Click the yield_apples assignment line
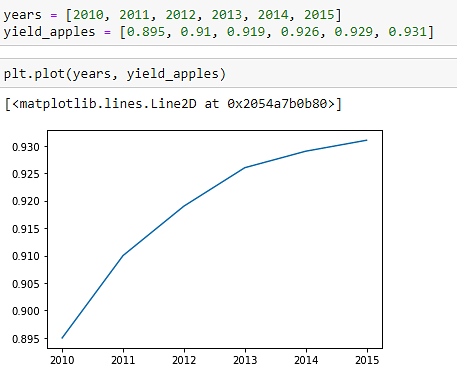 point(218,32)
